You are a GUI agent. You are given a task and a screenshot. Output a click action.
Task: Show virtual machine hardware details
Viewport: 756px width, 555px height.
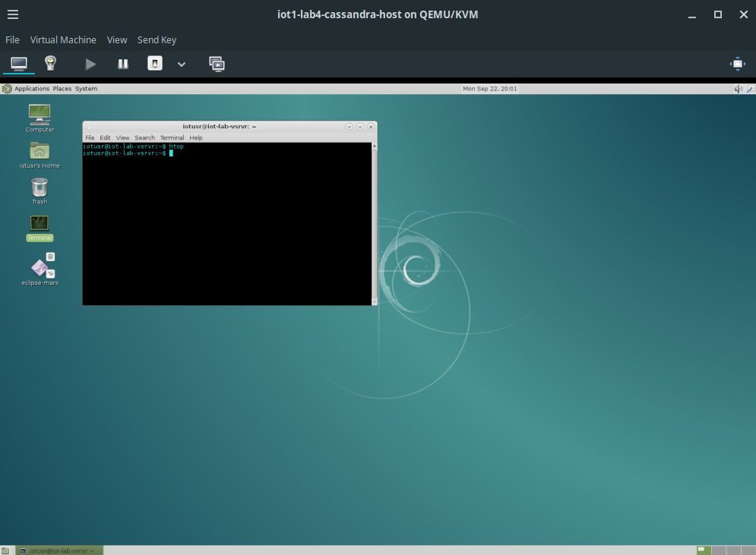[50, 64]
